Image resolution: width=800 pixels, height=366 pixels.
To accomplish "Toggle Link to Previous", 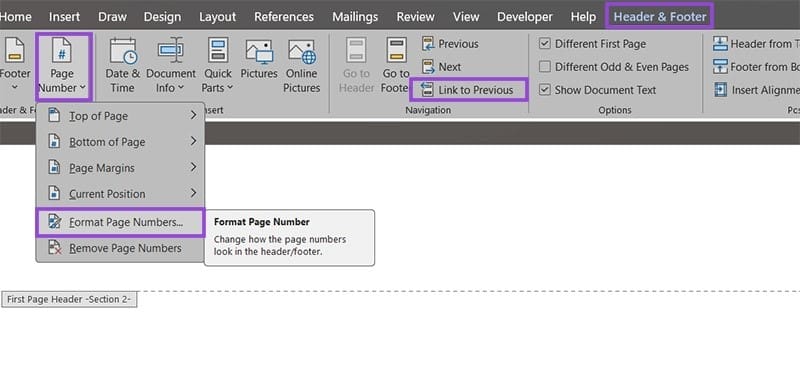I will 468,90.
